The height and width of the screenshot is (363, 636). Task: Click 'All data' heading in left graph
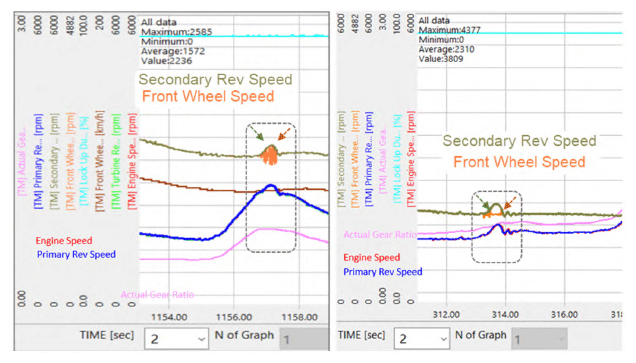159,22
